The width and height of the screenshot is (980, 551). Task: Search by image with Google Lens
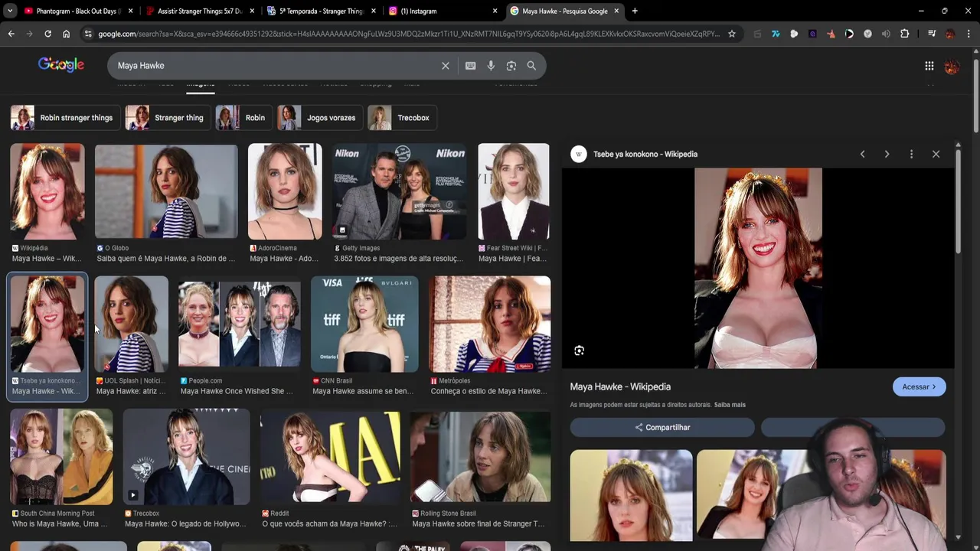point(511,66)
